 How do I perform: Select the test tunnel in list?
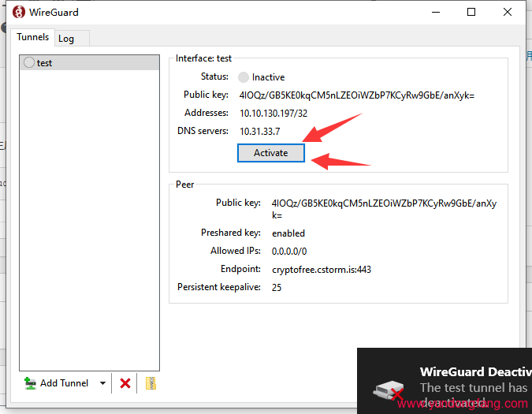90,63
